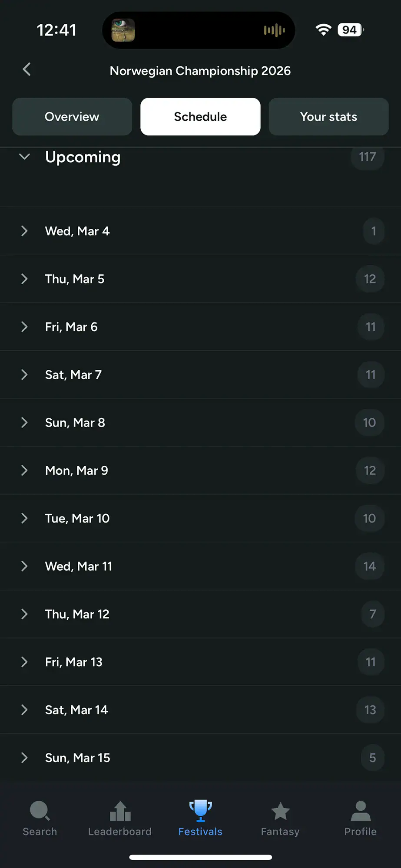The height and width of the screenshot is (868, 401).
Task: Open the Search tab icon
Action: click(x=40, y=811)
